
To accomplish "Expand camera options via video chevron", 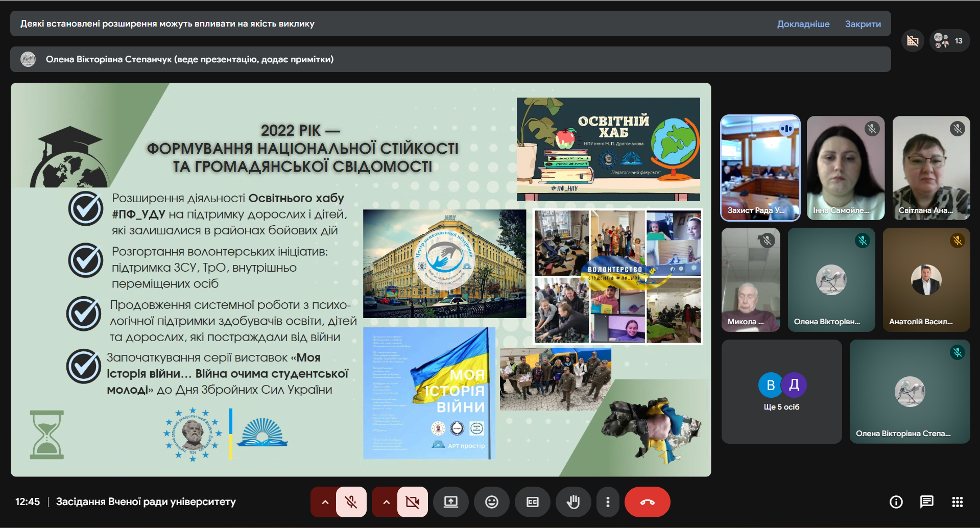I will click(387, 502).
